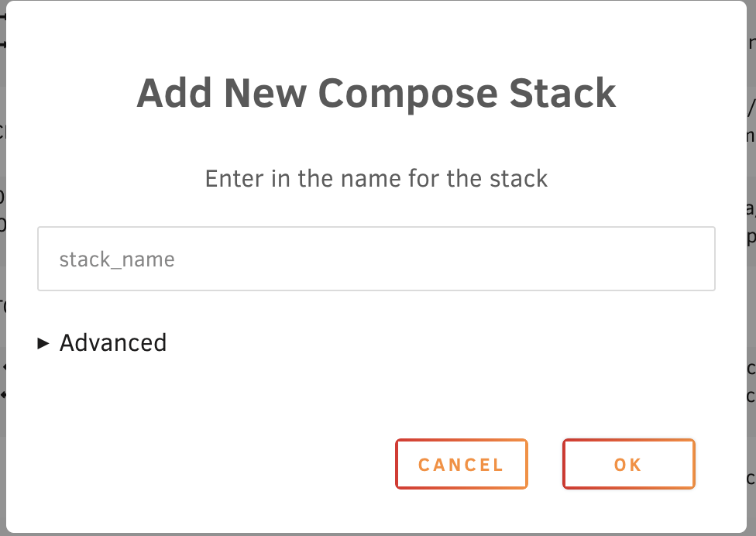Image resolution: width=756 pixels, height=536 pixels.
Task: Click the Add New Compose Stack heading
Action: click(x=376, y=94)
